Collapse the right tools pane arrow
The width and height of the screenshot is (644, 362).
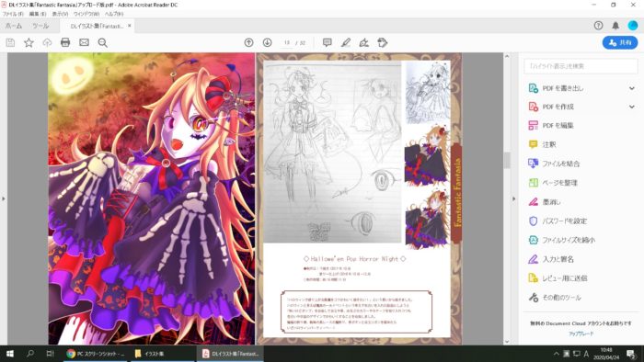513,198
